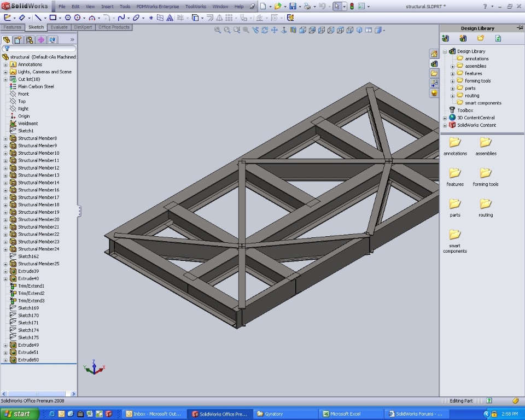Pin the Design Library panel
Viewport: 525px width, 420px height.
(520, 28)
